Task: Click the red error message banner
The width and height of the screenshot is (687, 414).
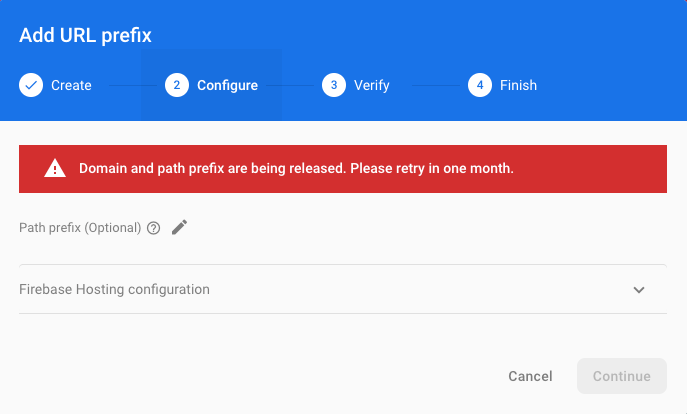Action: click(x=343, y=169)
